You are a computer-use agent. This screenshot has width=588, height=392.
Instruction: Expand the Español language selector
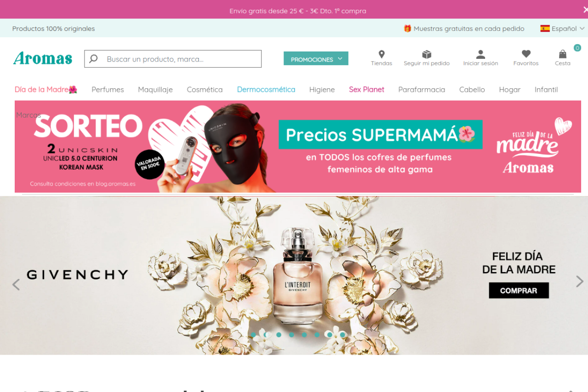click(x=562, y=28)
